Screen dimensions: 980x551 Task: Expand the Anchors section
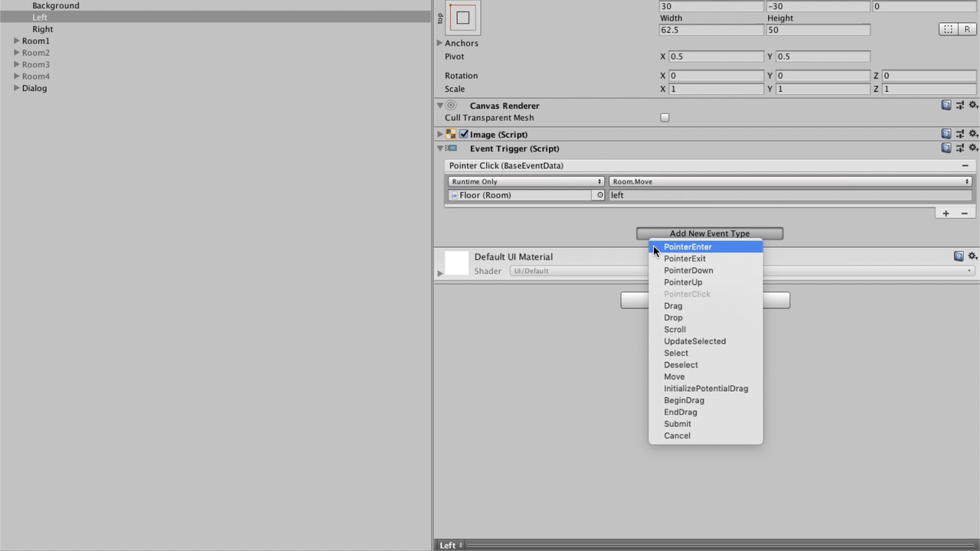[x=439, y=43]
